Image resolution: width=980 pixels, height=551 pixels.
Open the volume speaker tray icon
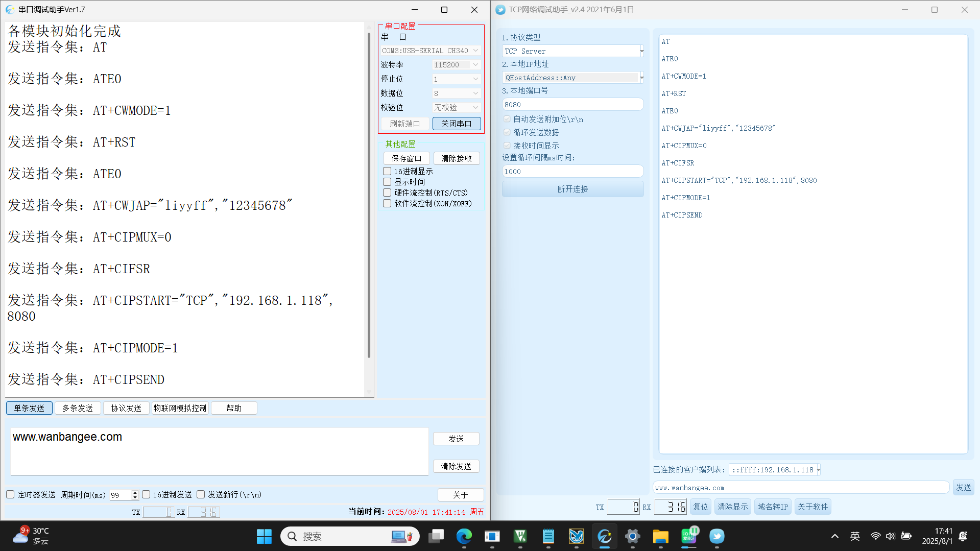click(x=891, y=536)
